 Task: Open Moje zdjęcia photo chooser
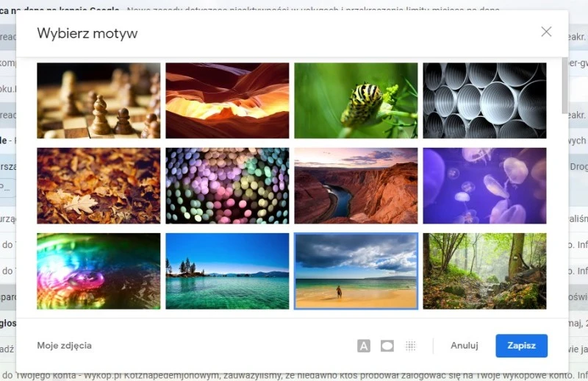tap(64, 346)
